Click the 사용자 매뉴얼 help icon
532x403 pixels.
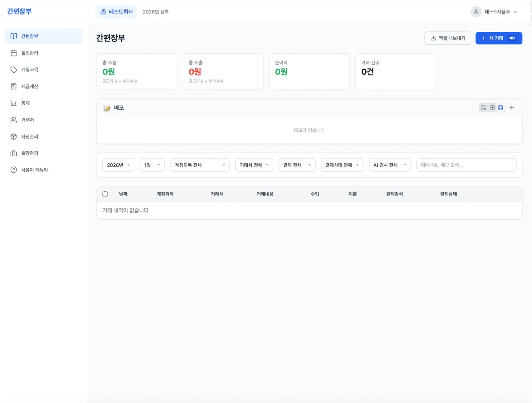click(14, 170)
